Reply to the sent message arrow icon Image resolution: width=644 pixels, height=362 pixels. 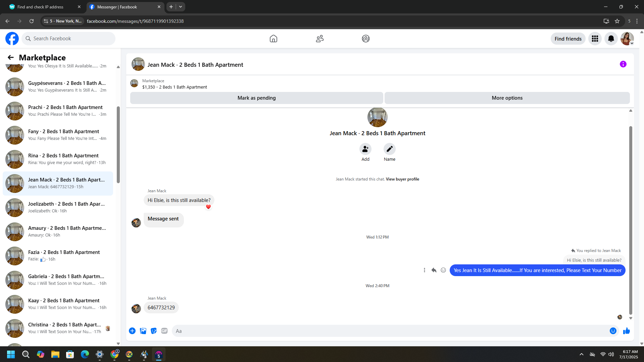pos(434,270)
